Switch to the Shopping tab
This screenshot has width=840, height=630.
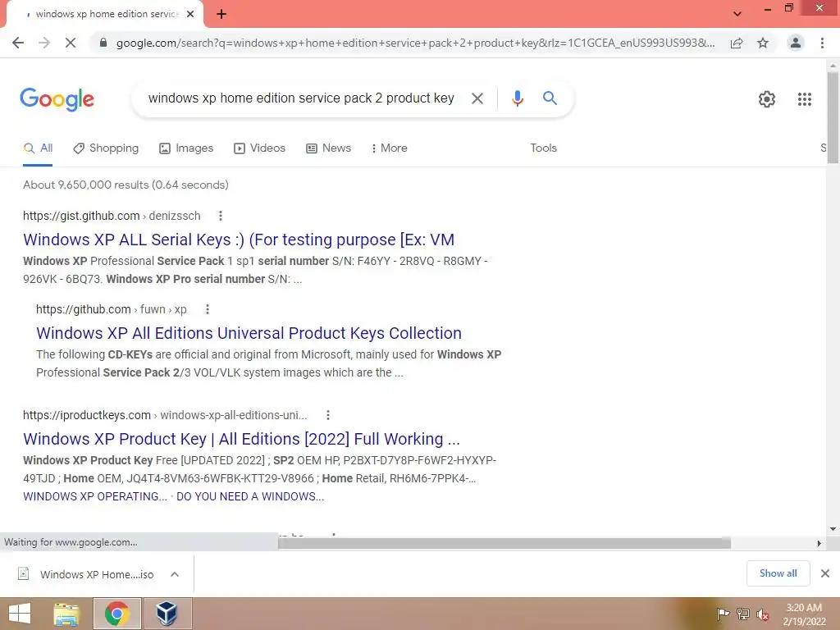pyautogui.click(x=106, y=148)
